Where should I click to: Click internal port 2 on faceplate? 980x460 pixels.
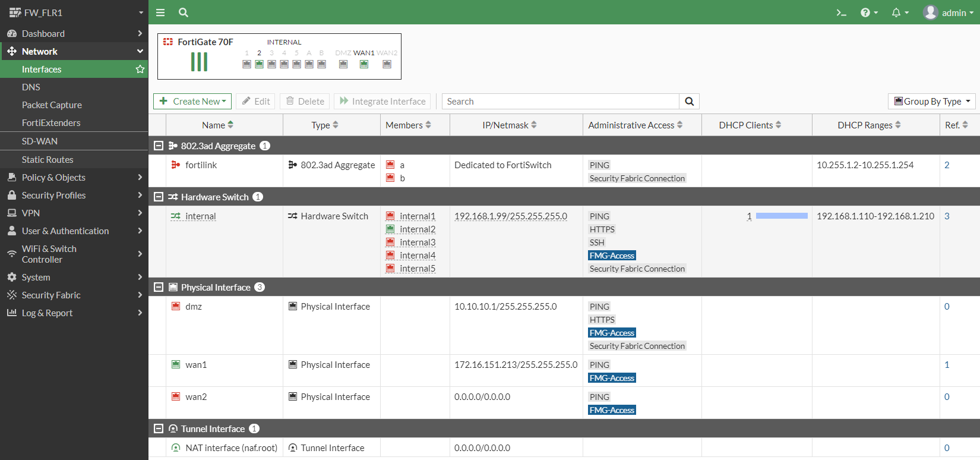click(x=259, y=64)
